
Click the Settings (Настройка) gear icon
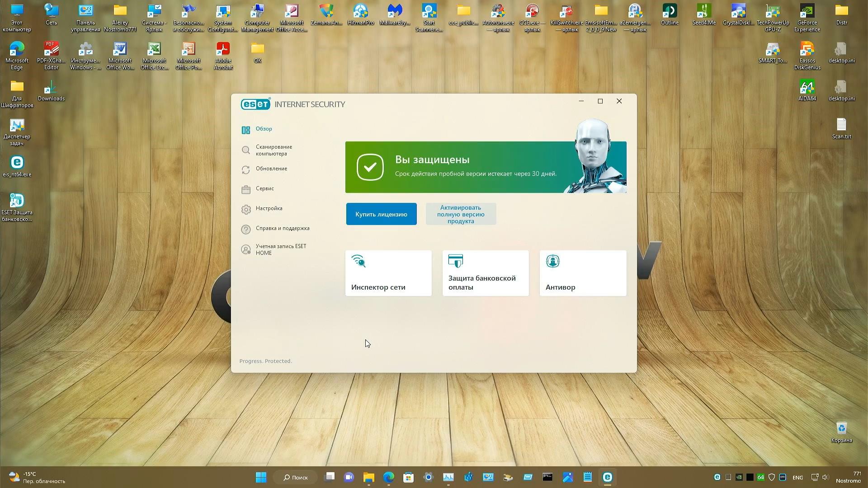[245, 210]
